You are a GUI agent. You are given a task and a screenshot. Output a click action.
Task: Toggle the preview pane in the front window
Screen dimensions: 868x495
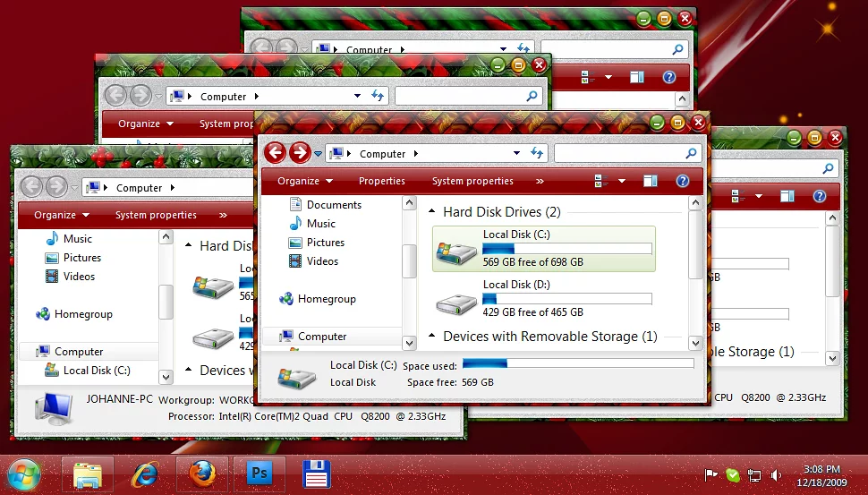(x=651, y=181)
